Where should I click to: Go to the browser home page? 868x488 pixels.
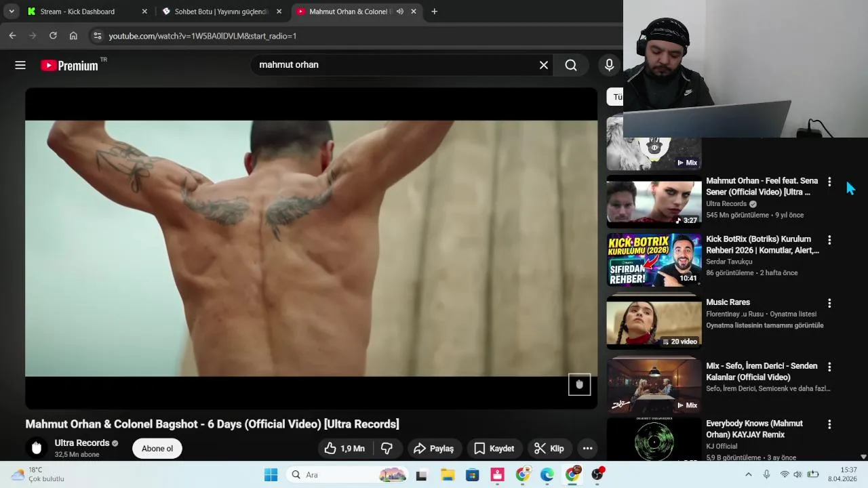(x=73, y=36)
